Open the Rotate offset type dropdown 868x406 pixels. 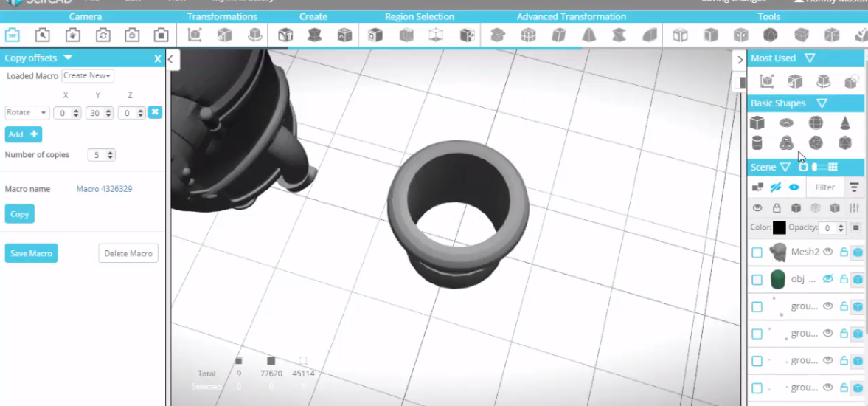[x=27, y=112]
